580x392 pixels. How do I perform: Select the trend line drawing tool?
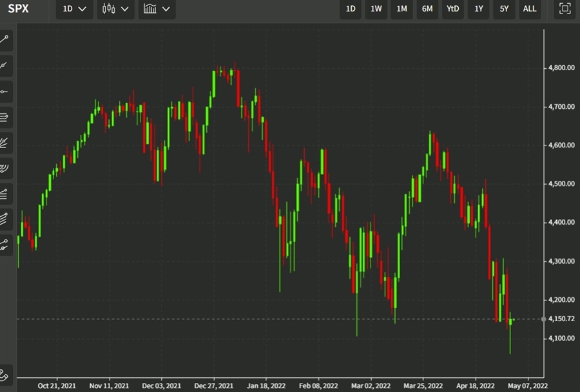(x=5, y=40)
